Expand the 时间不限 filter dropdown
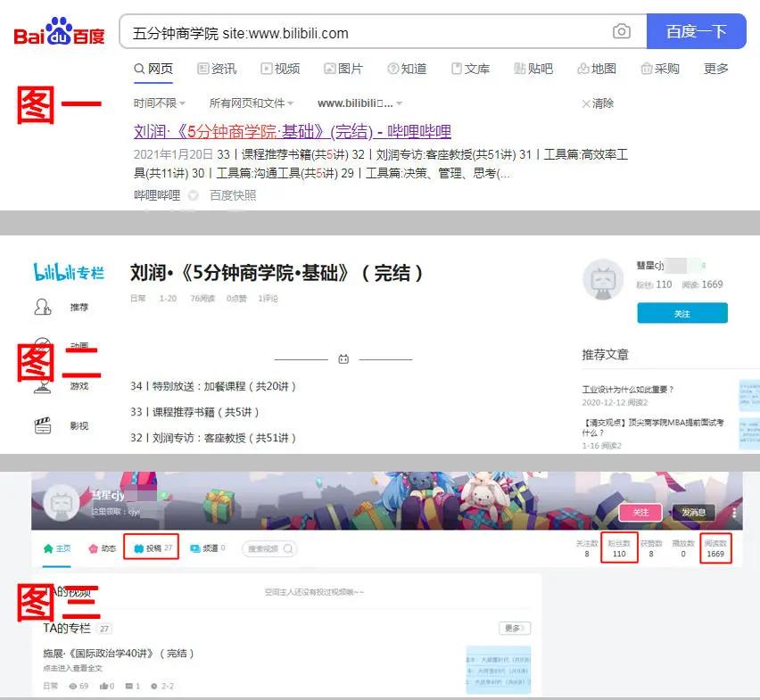 [160, 103]
